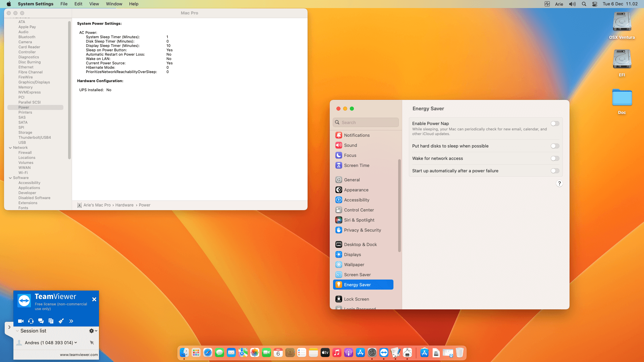Collapse the Network section in sidebar
Viewport: 644px width, 362px height.
point(10,147)
